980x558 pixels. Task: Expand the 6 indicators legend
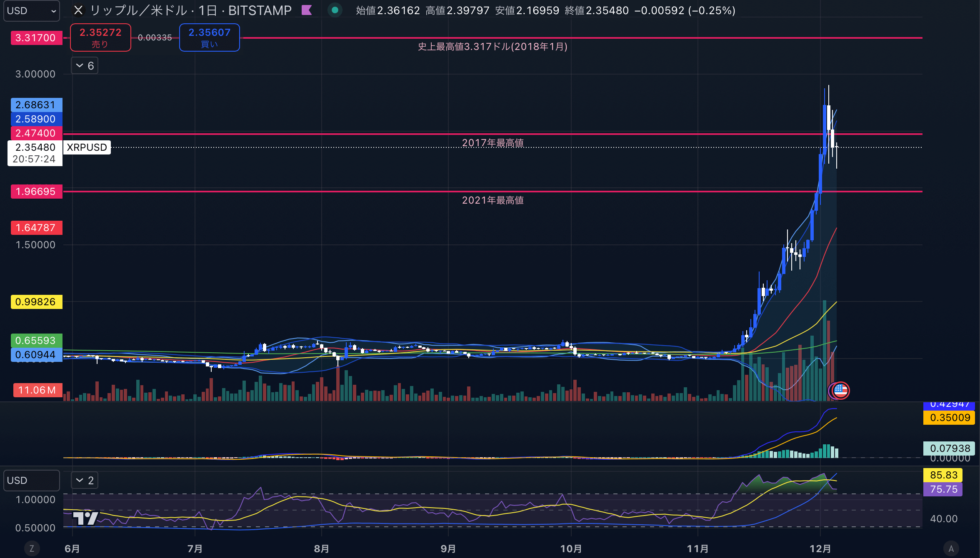coord(85,66)
